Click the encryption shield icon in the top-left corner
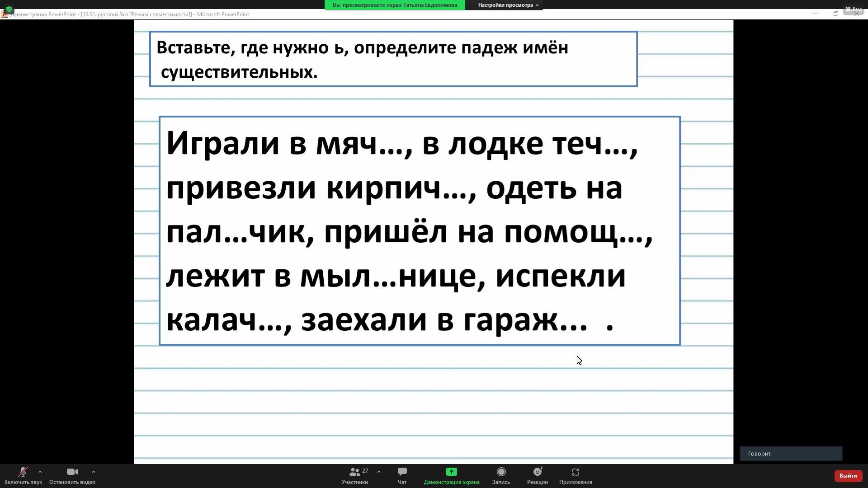The width and height of the screenshot is (868, 488). pyautogui.click(x=9, y=9)
